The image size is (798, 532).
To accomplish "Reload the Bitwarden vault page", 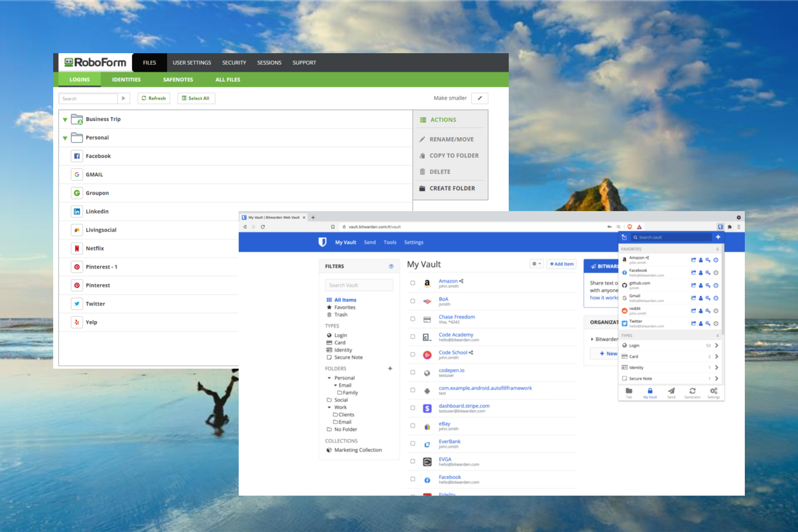I will pos(263,227).
